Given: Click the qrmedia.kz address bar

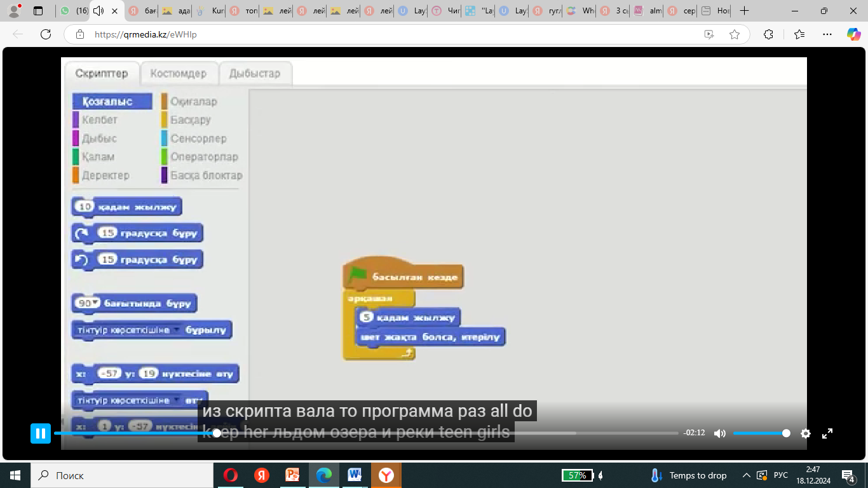Looking at the screenshot, I should 407,34.
